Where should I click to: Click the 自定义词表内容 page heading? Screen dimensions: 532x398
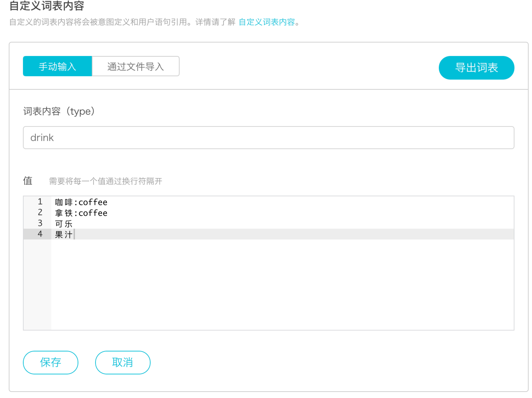point(47,6)
